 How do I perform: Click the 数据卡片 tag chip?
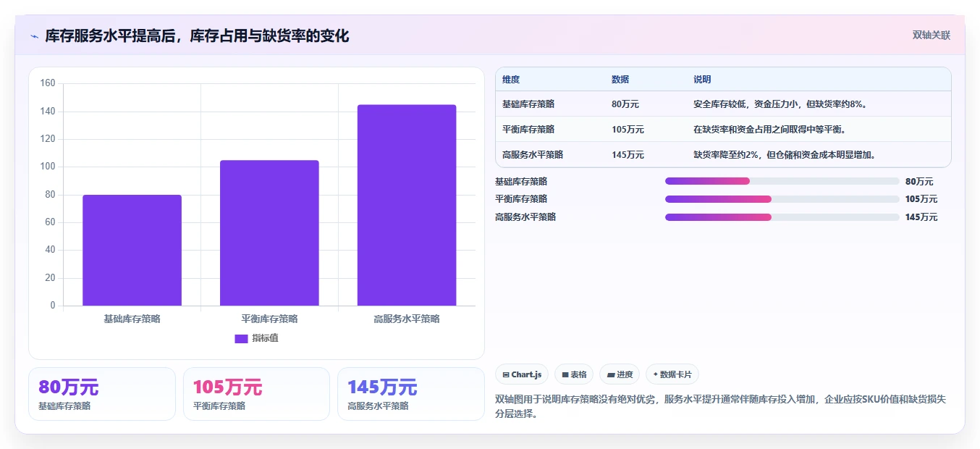(x=672, y=374)
